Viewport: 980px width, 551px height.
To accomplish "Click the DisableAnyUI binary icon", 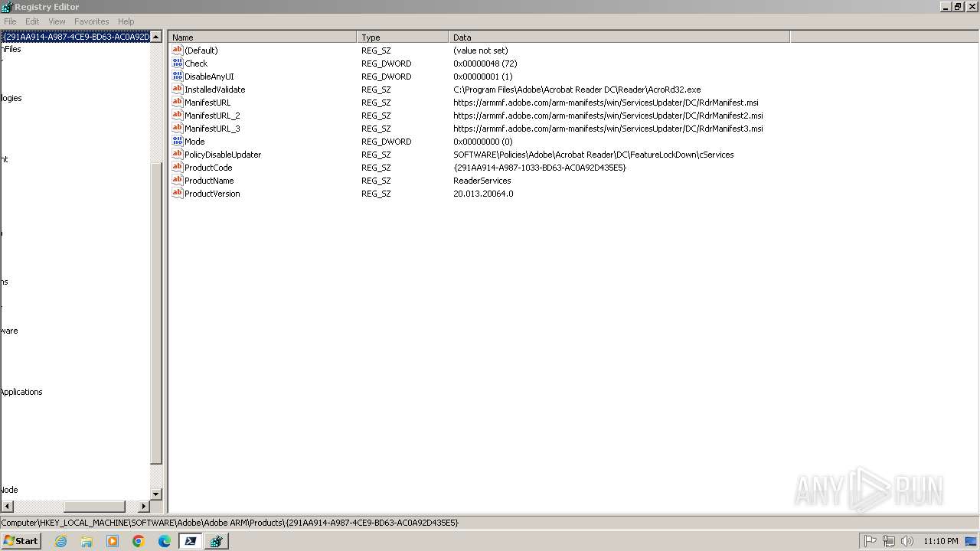I will point(178,77).
